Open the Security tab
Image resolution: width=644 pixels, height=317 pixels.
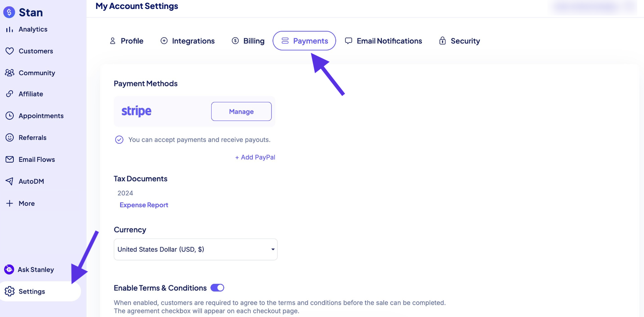click(460, 41)
